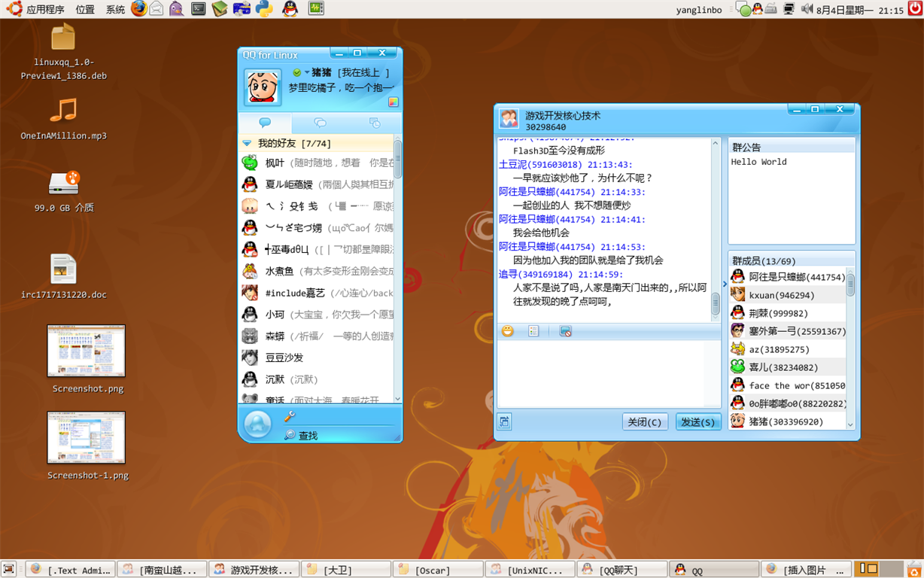
Task: Click the group avatar icon in the chat title
Action: [x=509, y=119]
